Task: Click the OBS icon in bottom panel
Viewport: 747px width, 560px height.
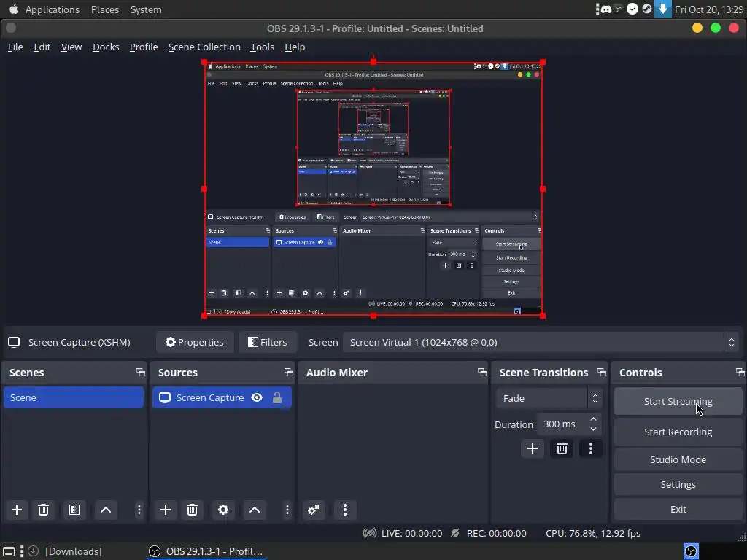Action: click(692, 551)
